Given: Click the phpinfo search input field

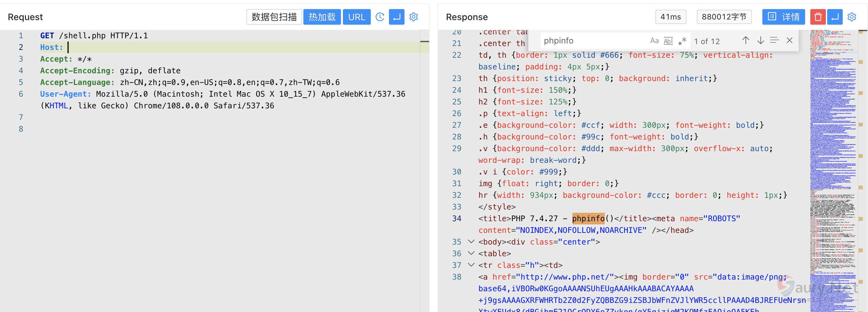Looking at the screenshot, I should tap(593, 41).
